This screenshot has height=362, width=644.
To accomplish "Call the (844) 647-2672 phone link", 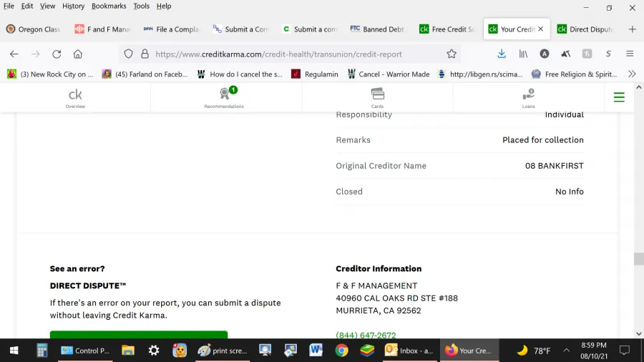I will click(366, 335).
